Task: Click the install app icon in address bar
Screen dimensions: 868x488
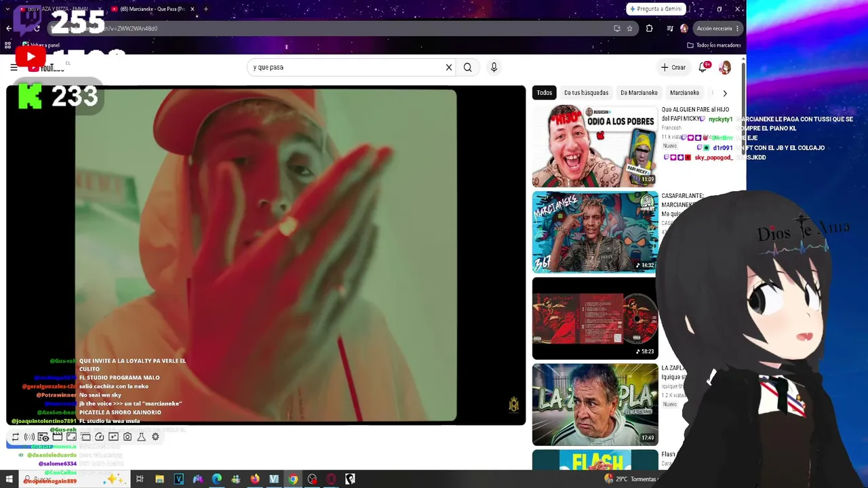Action: (616, 28)
